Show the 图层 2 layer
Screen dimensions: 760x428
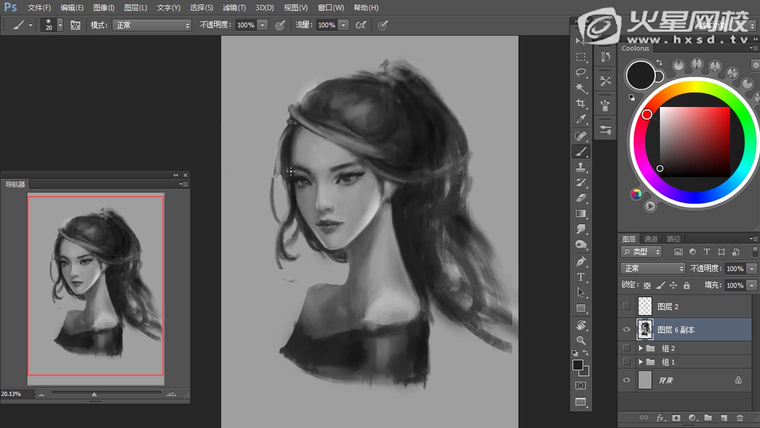[x=626, y=306]
